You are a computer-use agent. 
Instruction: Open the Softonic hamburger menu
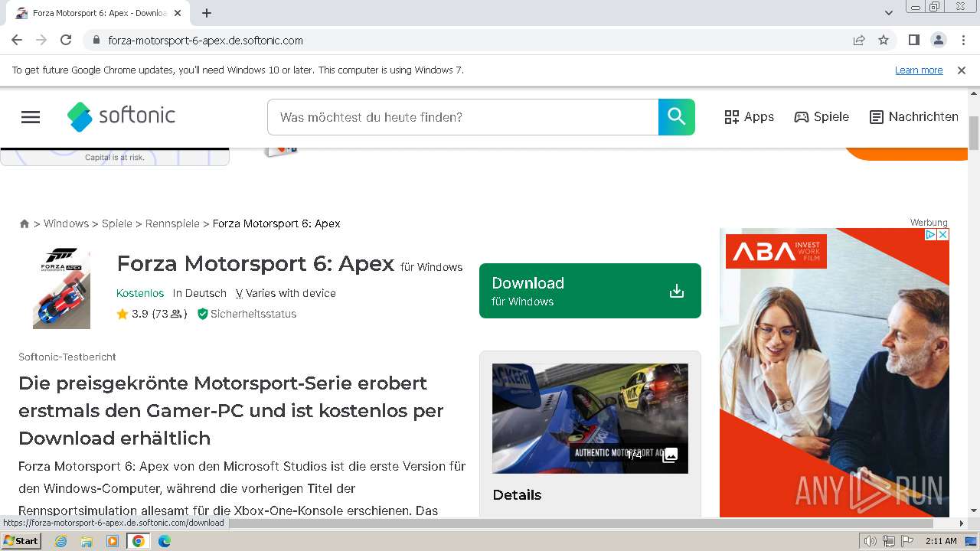pyautogui.click(x=31, y=117)
